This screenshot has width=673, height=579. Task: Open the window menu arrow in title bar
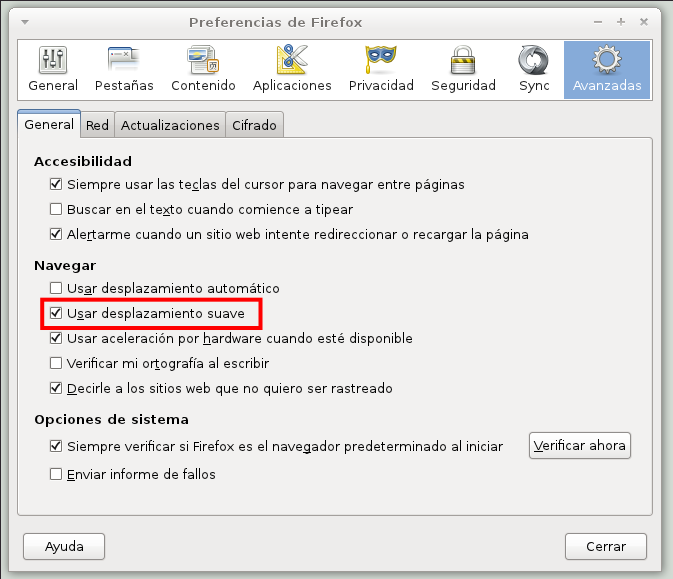point(25,22)
